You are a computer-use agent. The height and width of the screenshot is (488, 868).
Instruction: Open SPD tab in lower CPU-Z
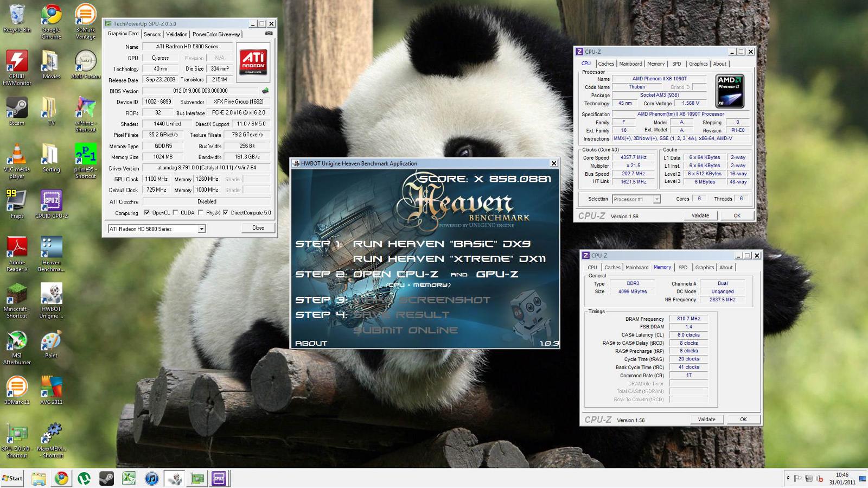(683, 268)
